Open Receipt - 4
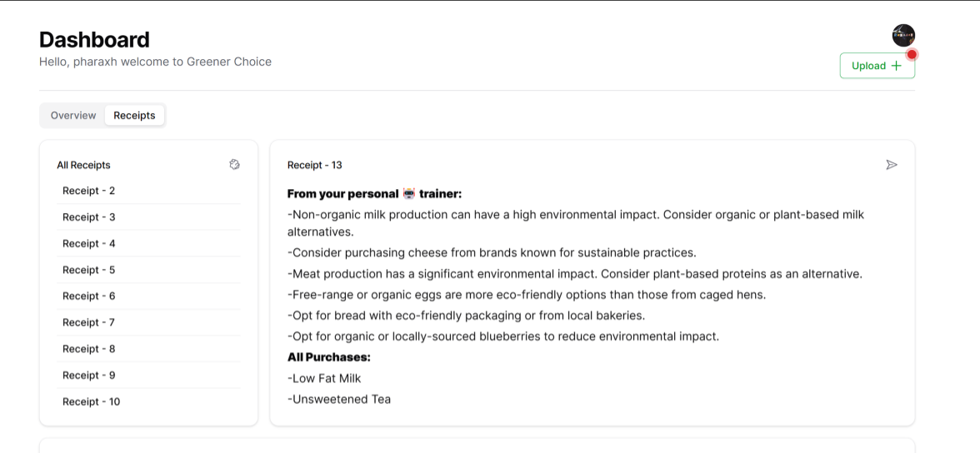This screenshot has height=453, width=980. pos(89,244)
